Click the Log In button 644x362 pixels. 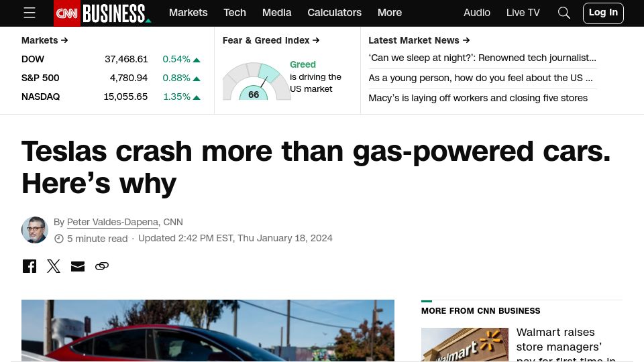coord(603,13)
